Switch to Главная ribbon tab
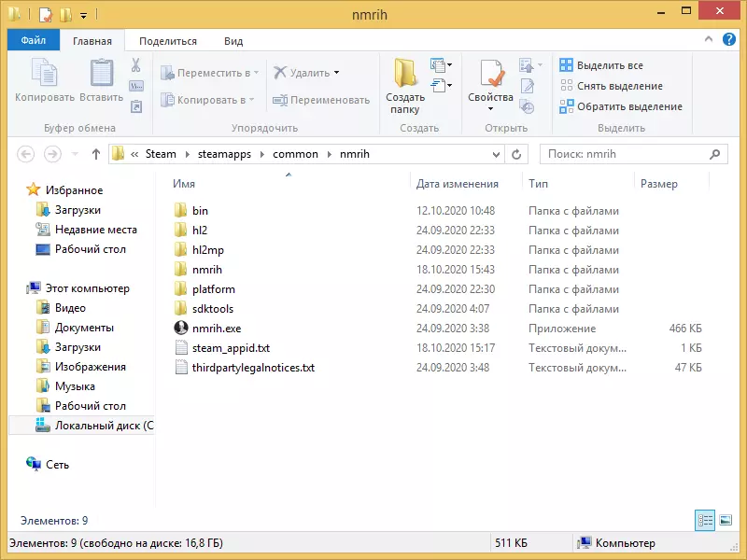Viewport: 747px width, 560px height. [x=92, y=41]
